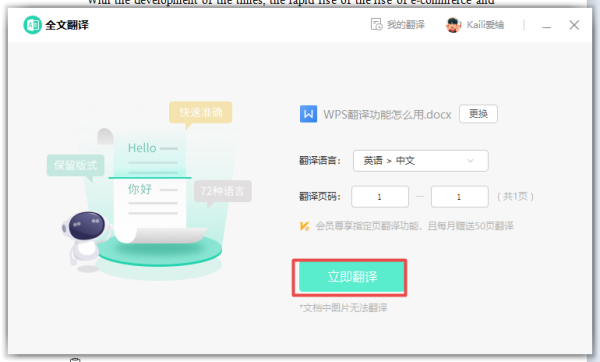Click the membership V badge icon
This screenshot has width=600, height=362.
(x=305, y=226)
